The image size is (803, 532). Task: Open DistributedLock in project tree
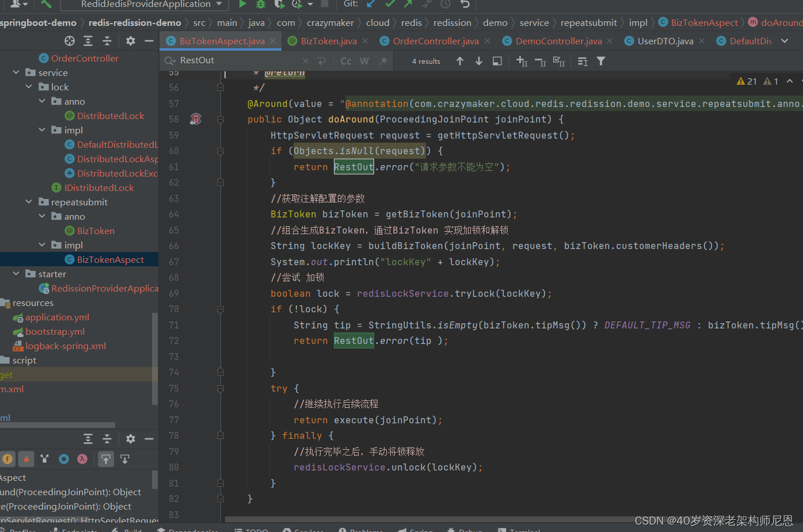(111, 116)
